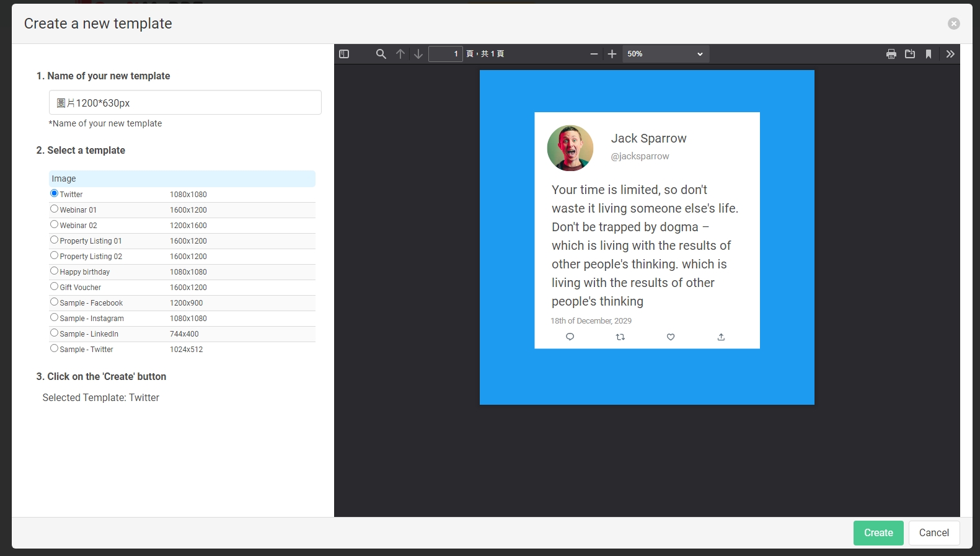Screen dimensions: 980x556
Task: Select the Sample - LinkedIn radio button
Action: [55, 333]
